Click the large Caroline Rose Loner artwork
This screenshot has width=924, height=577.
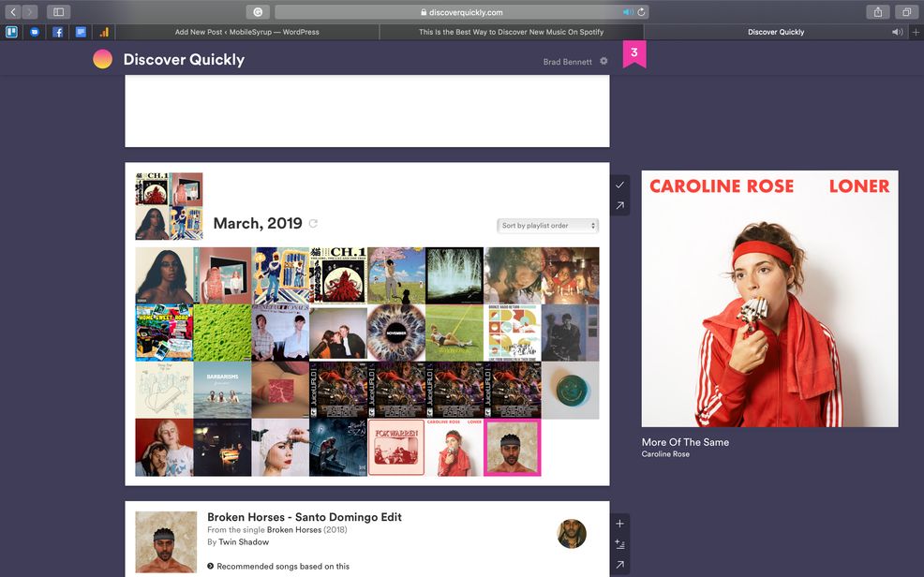pos(769,299)
